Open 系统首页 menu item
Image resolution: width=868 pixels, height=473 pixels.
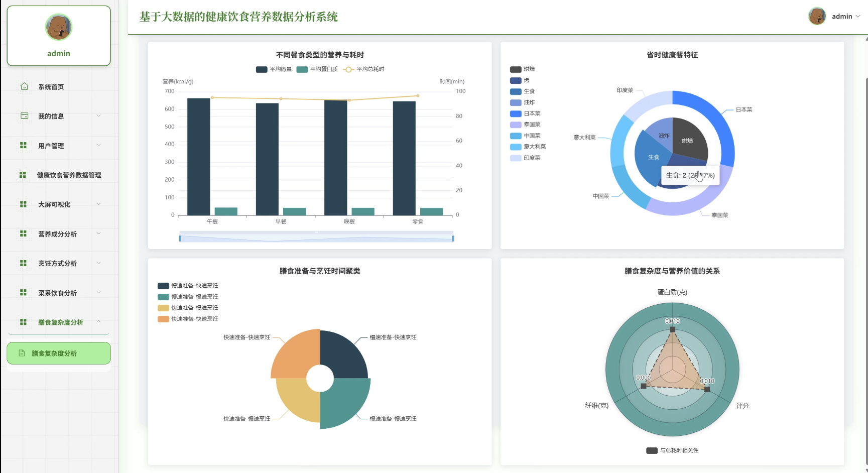coord(59,86)
